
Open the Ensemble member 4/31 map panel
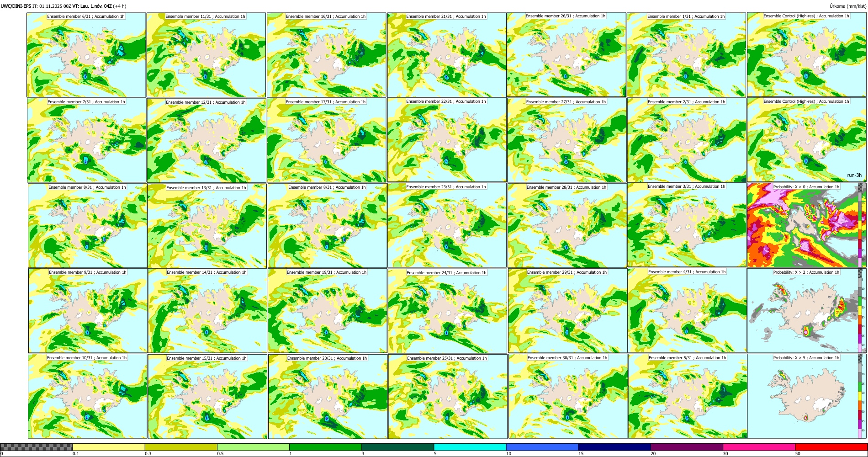[x=688, y=310]
